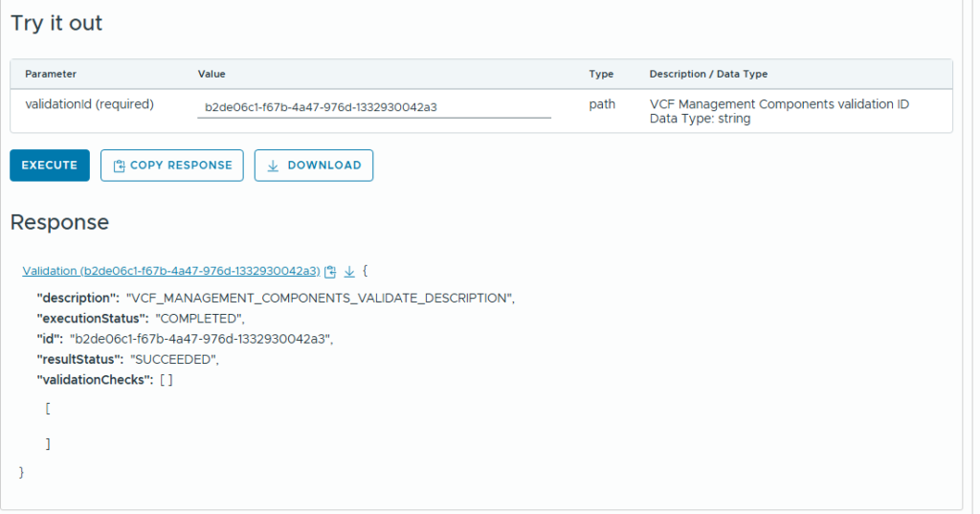Click the "id" value in the JSON response
Viewport: 980px width, 514px height.
[202, 339]
